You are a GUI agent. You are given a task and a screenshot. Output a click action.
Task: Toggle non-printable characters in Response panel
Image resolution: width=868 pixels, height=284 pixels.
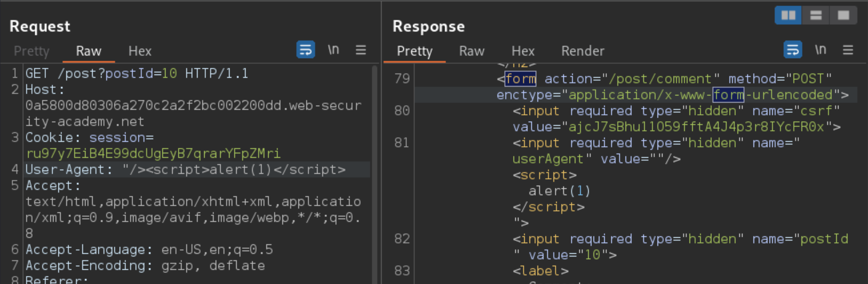click(x=821, y=50)
